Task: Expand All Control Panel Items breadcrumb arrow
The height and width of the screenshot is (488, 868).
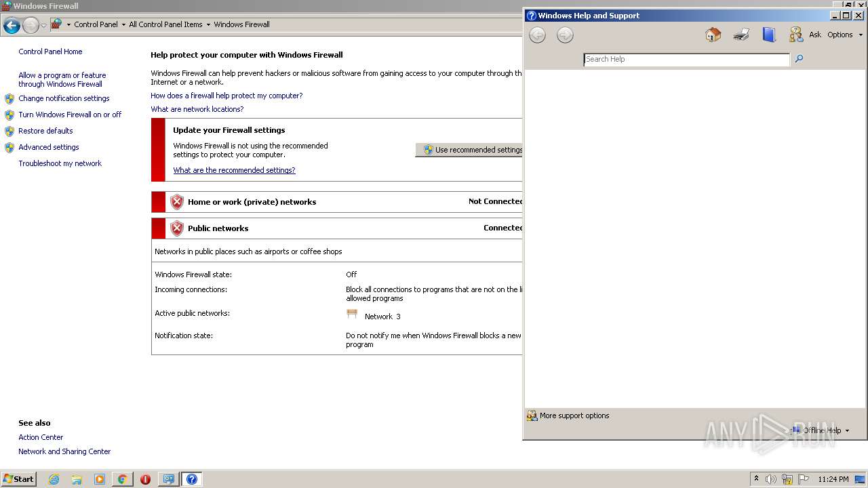Action: (x=208, y=24)
